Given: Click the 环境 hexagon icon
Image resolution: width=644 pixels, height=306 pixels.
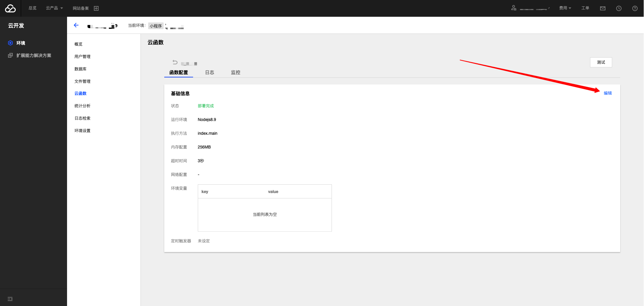Looking at the screenshot, I should click(10, 43).
